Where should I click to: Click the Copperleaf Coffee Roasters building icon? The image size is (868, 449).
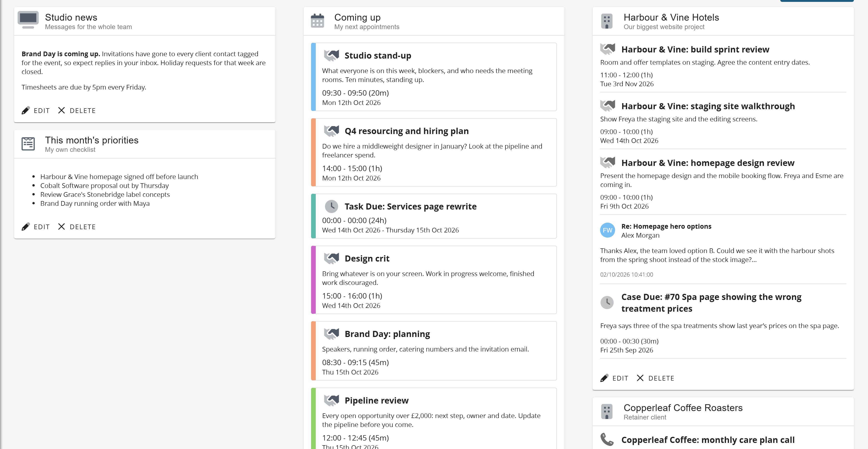tap(606, 412)
